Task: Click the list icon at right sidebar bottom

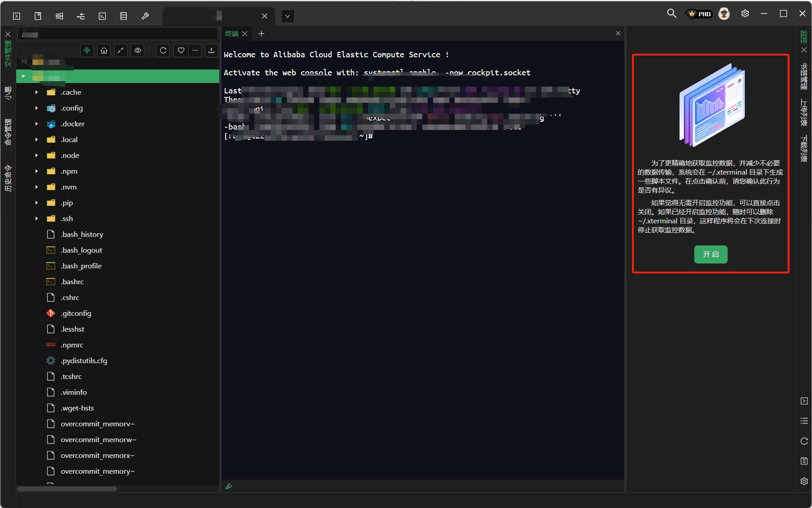Action: click(804, 421)
